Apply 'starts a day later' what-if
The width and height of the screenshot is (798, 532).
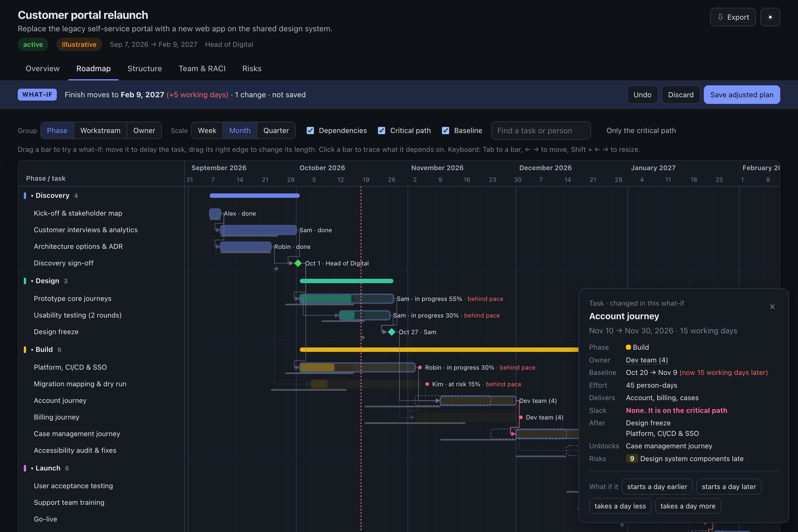(728, 487)
